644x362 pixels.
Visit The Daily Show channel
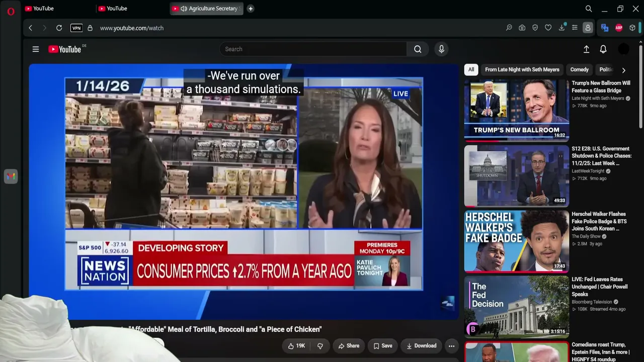[x=586, y=236]
